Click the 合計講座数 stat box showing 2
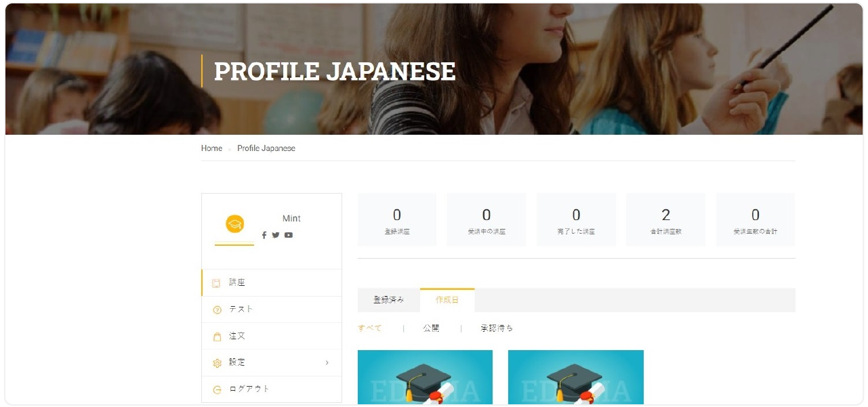The width and height of the screenshot is (868, 407). [665, 220]
